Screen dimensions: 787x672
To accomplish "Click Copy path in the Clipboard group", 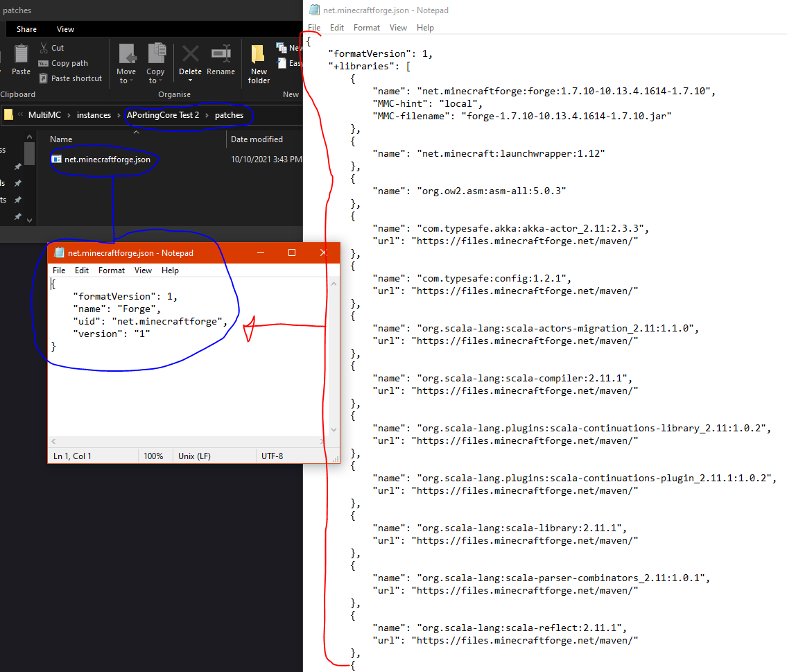I will pyautogui.click(x=63, y=63).
